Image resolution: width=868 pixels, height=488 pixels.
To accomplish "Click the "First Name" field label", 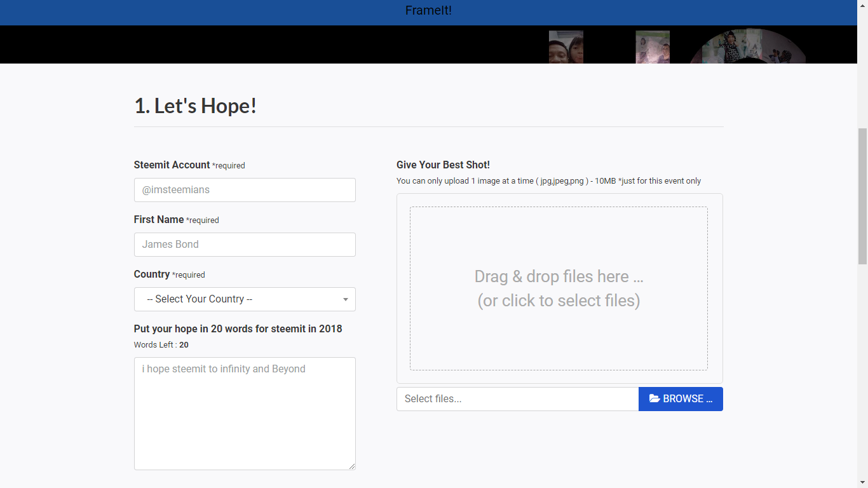I will click(x=159, y=219).
